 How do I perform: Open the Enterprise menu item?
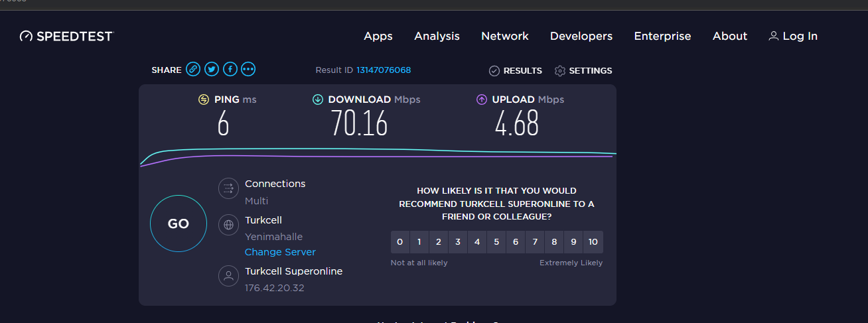[x=662, y=36]
